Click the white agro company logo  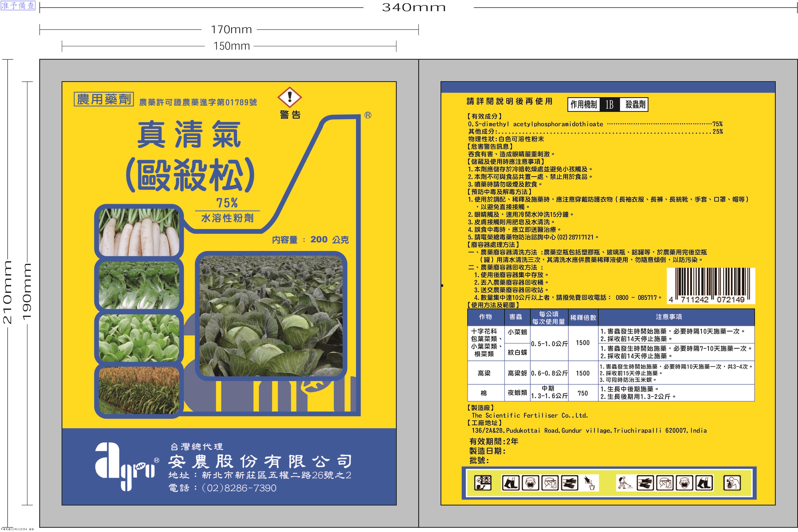click(127, 467)
